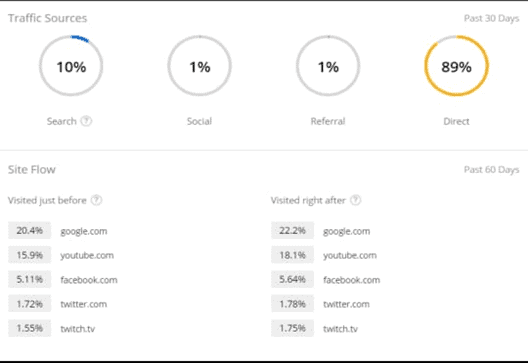
Task: Open twitter.com under Visited right after
Action: (x=346, y=304)
